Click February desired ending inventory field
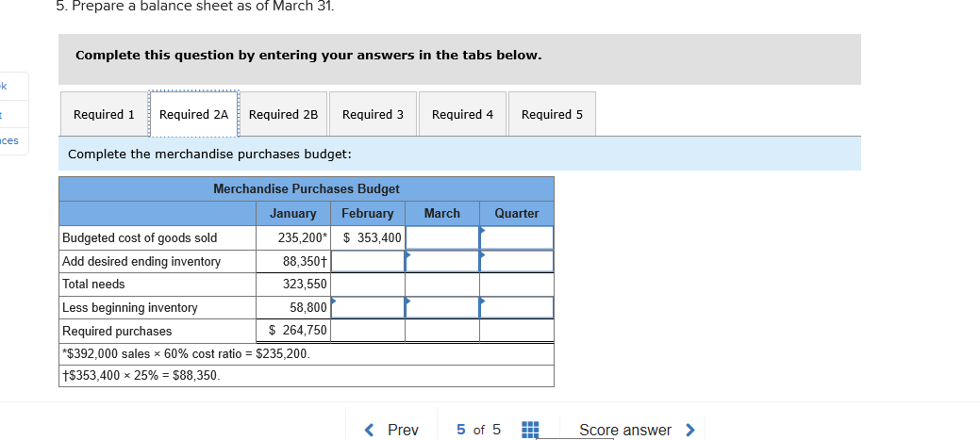The image size is (980, 440). point(368,261)
